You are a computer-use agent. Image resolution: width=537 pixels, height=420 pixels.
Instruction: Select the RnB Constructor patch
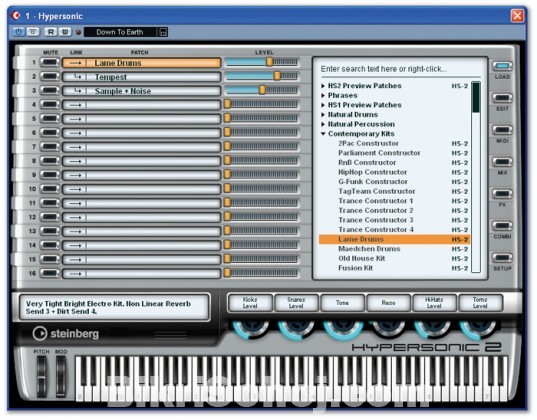coord(394,163)
